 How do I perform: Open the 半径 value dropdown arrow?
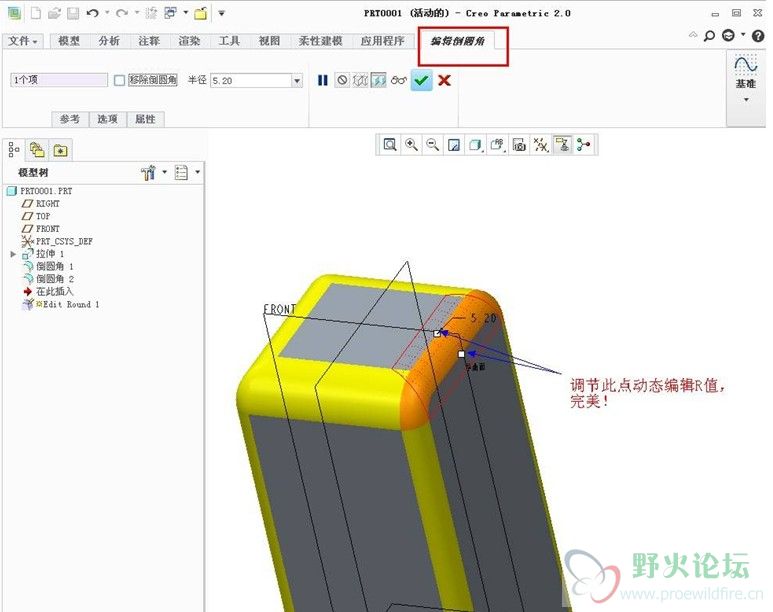(297, 80)
